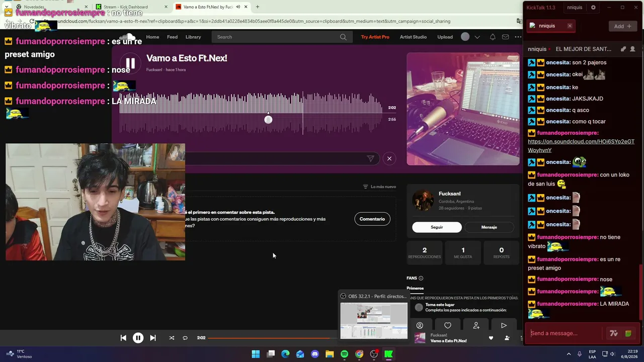Open the SoundCloud link in chat

pyautogui.click(x=581, y=146)
